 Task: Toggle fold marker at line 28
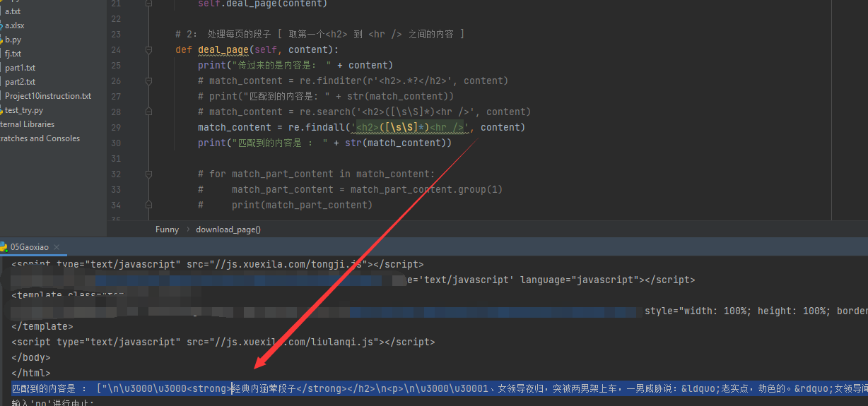(148, 112)
